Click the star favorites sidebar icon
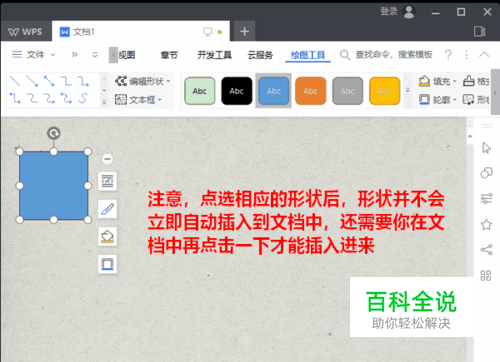The height and width of the screenshot is (362, 500). [486, 225]
